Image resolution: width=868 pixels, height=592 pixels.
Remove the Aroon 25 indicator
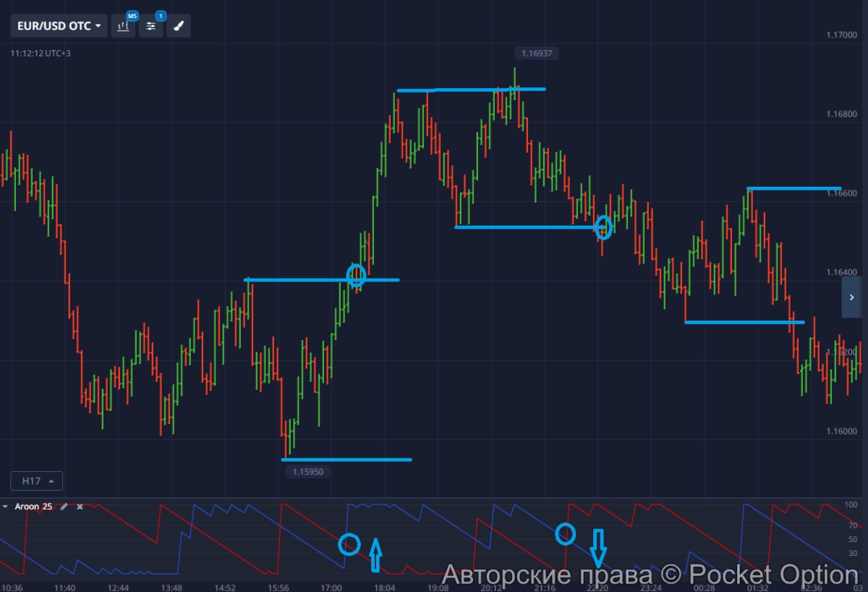[80, 507]
